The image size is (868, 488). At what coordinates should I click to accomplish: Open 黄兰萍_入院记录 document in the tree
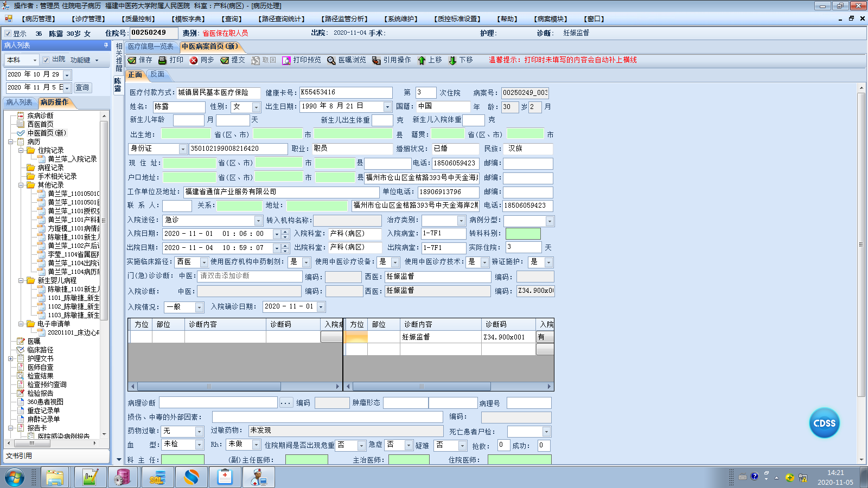(72, 159)
